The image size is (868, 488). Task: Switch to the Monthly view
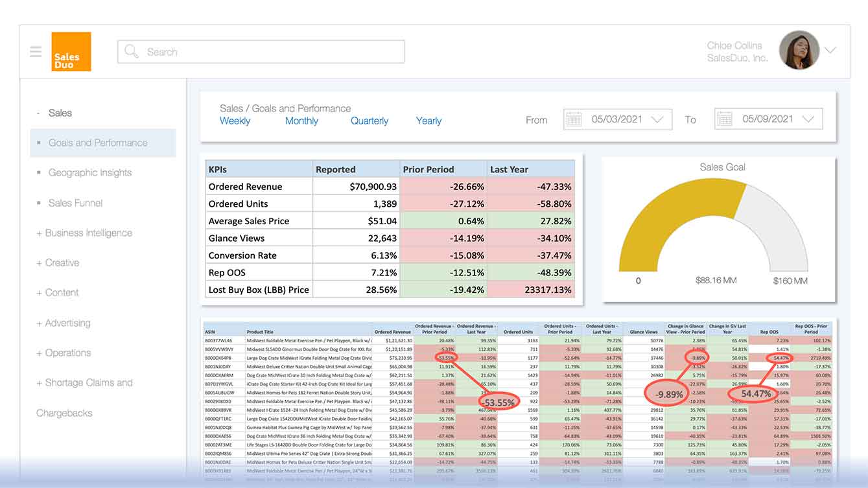click(x=301, y=121)
